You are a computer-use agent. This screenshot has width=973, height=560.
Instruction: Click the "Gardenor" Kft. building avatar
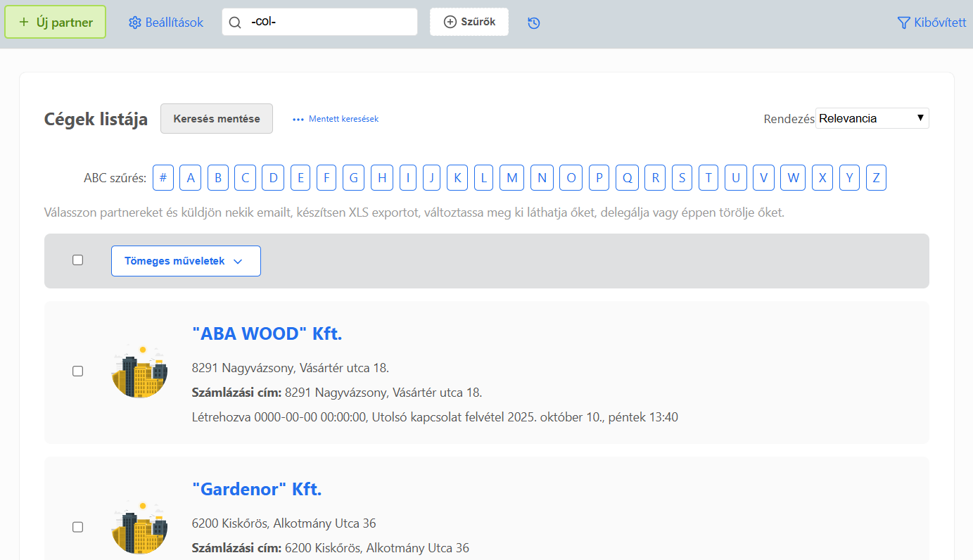pos(139,526)
